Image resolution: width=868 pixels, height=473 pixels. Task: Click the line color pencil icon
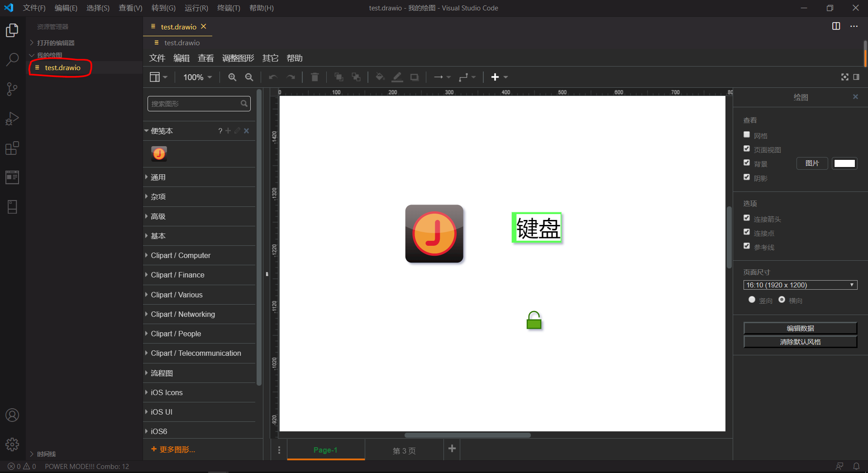pos(397,77)
